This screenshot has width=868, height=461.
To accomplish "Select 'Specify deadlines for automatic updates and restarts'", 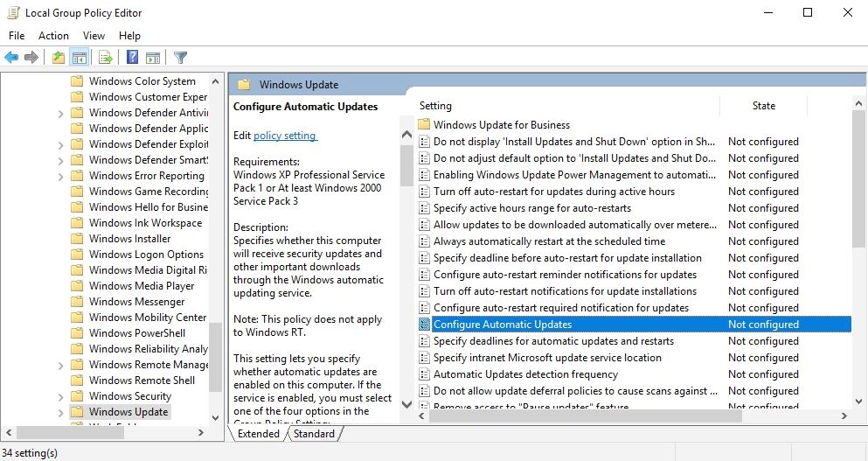I will (x=553, y=341).
